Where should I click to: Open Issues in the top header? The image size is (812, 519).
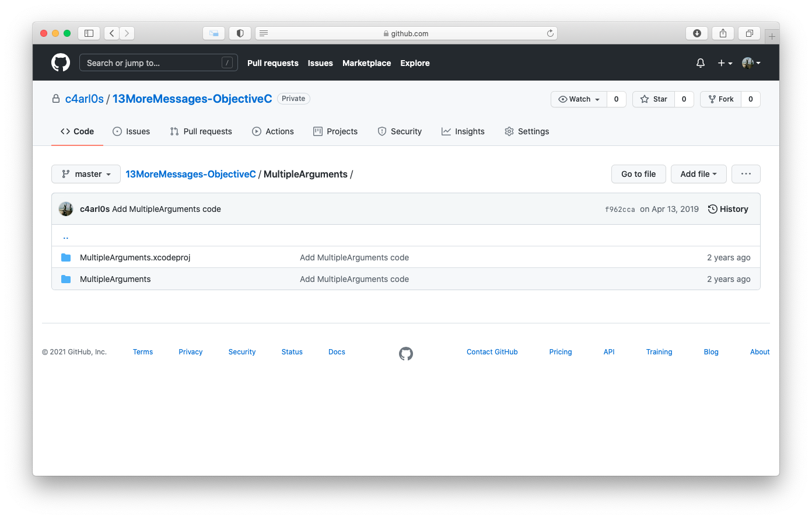320,63
